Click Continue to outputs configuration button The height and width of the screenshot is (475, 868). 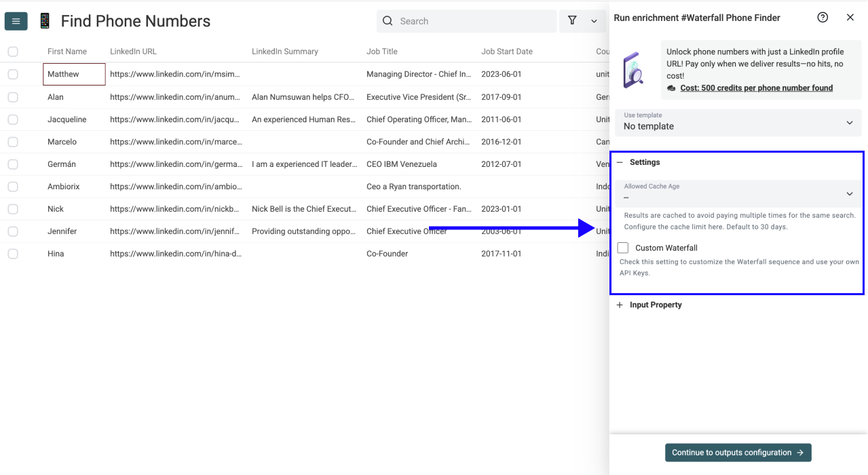pyautogui.click(x=738, y=453)
